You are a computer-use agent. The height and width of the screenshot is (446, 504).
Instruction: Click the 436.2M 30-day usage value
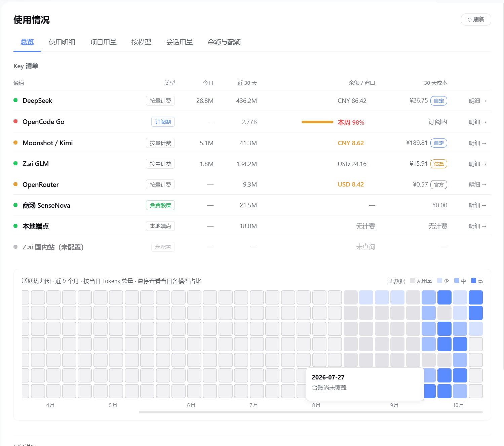pos(246,101)
